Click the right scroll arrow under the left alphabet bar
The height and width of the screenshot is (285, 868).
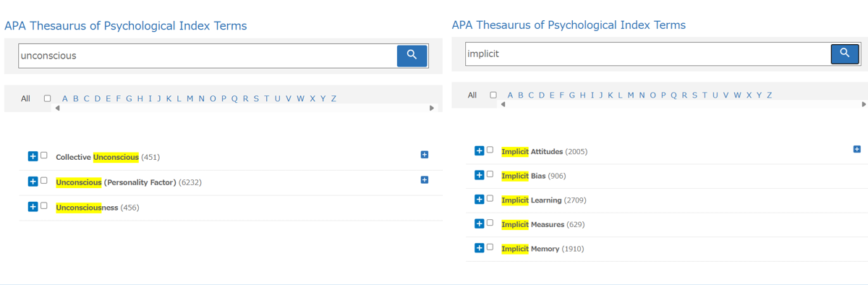[432, 109]
